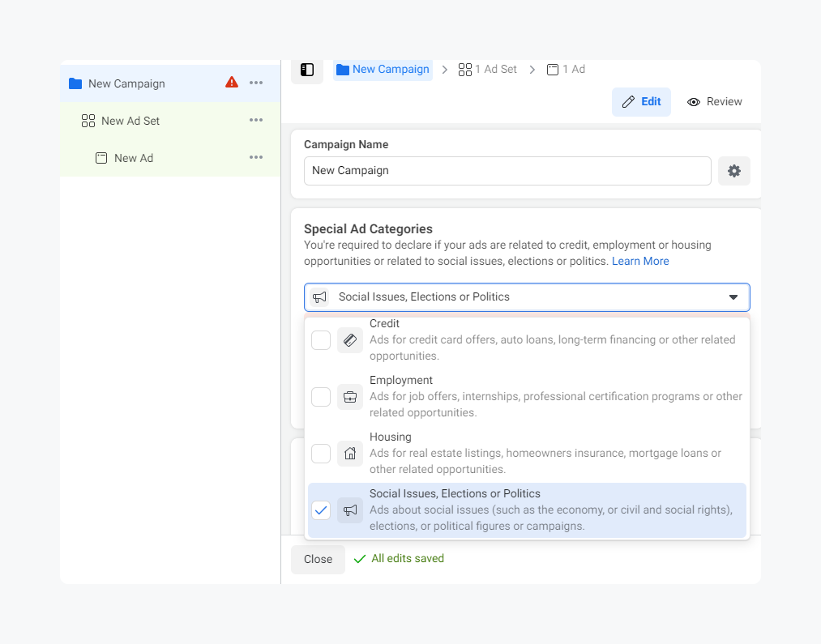Open the New Ad three-dot options menu

(256, 158)
